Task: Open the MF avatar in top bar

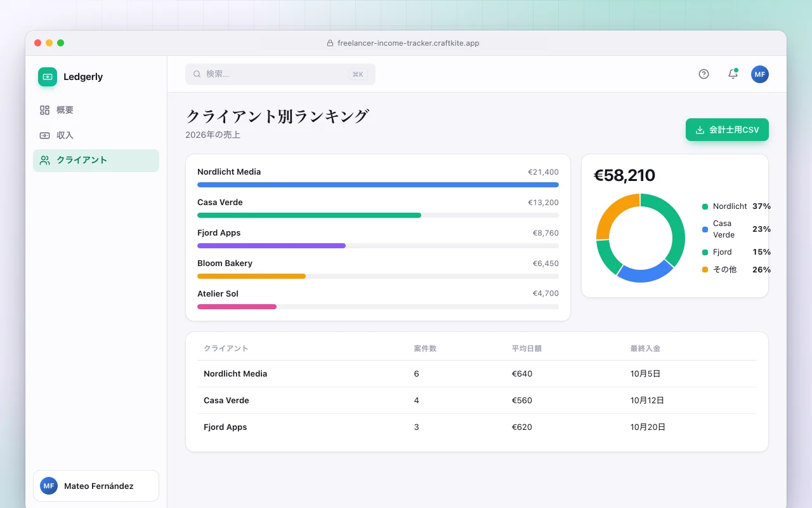Action: pos(760,74)
